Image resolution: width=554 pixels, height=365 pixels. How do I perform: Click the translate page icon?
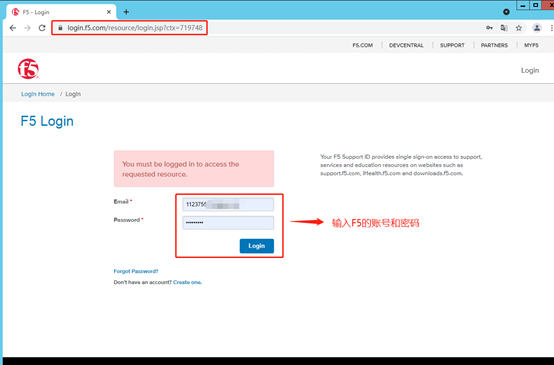(x=504, y=28)
